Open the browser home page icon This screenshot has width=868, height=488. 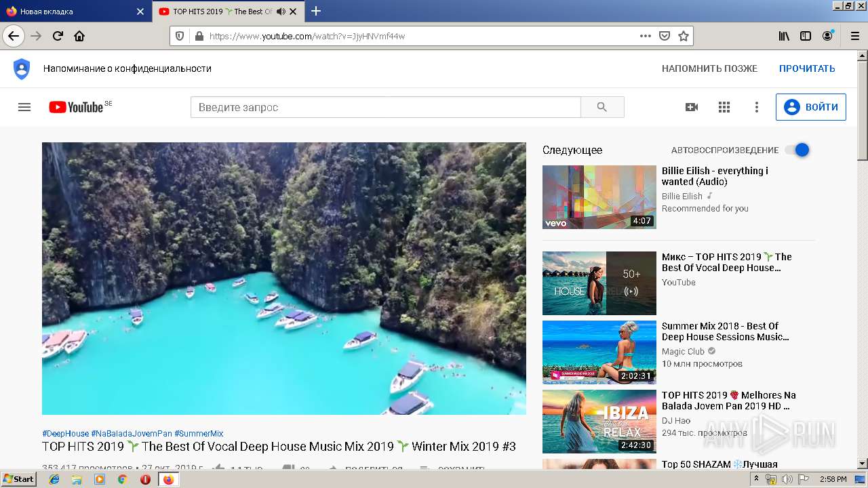79,36
